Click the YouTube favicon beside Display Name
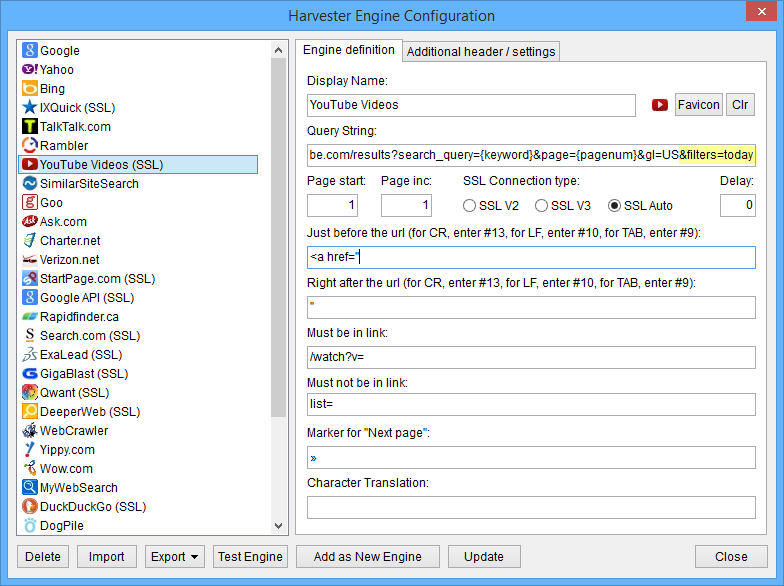Screen dimensions: 784x586 [x=660, y=105]
